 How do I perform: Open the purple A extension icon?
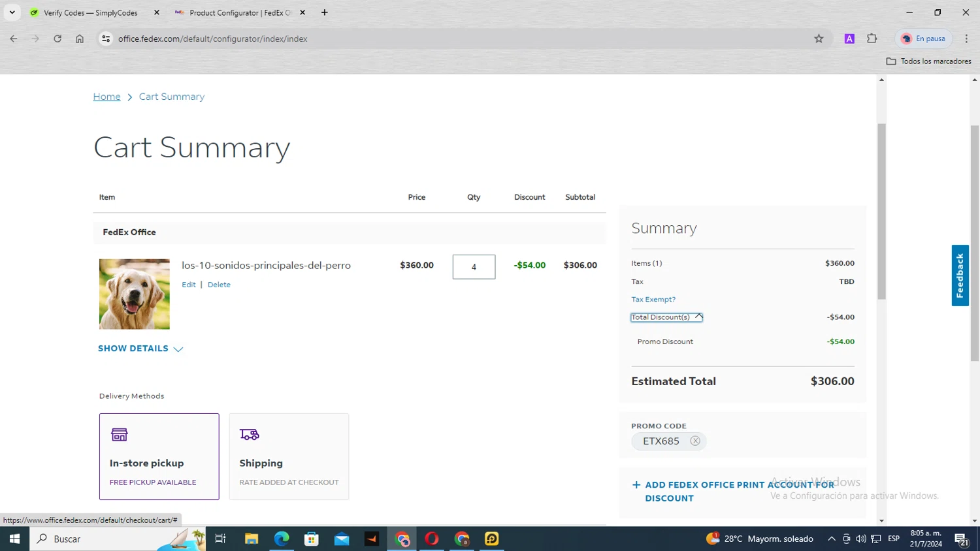pos(849,39)
